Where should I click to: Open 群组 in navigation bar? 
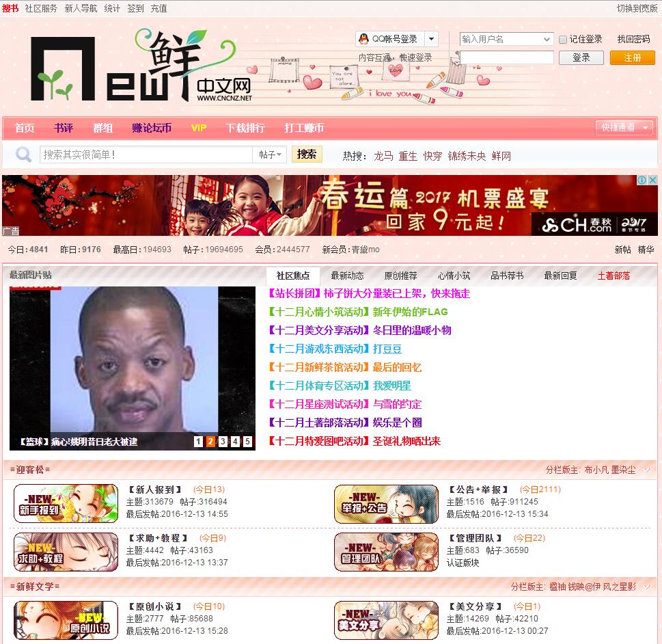(102, 128)
